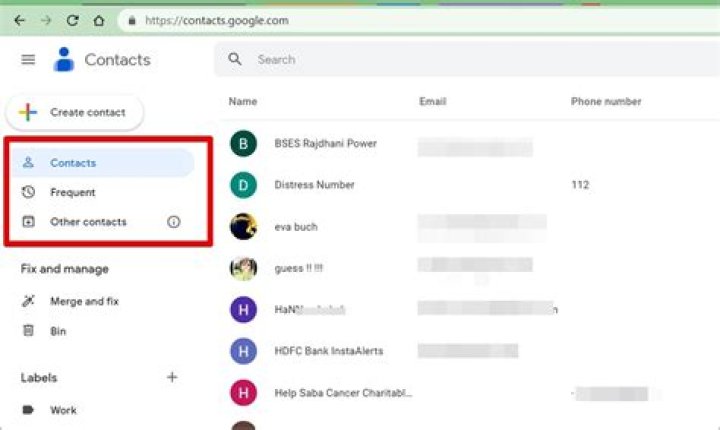720x430 pixels.
Task: Go back using the browser back arrow
Action: [19, 20]
